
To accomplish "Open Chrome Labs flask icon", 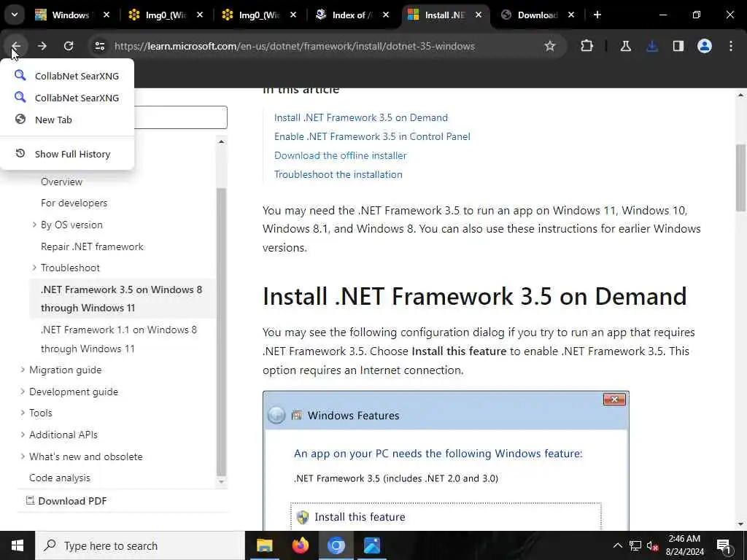I will (x=625, y=46).
